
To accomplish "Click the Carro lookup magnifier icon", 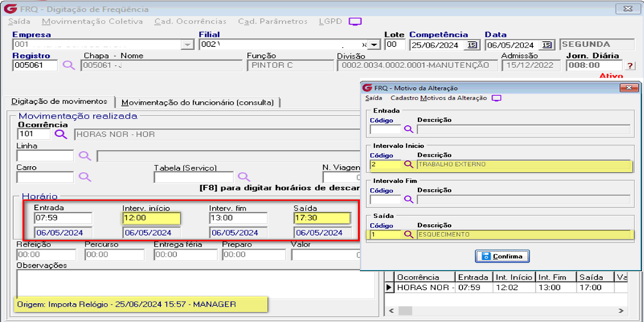I will pos(85,177).
